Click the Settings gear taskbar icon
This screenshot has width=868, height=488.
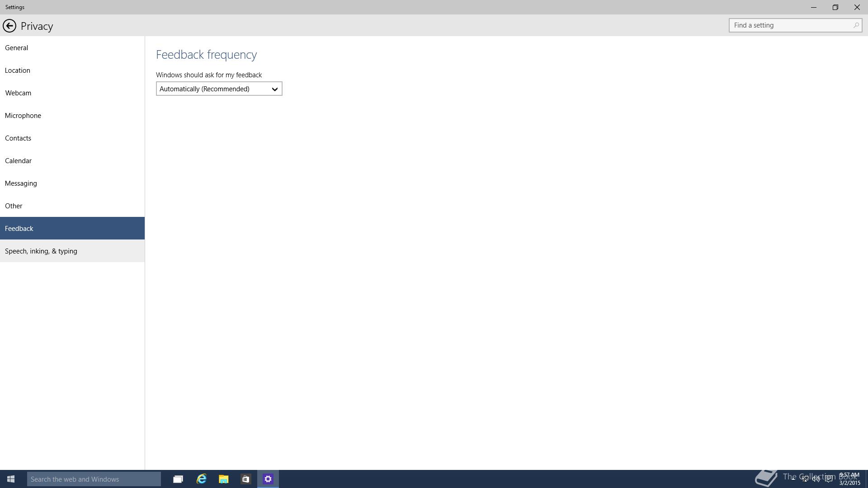tap(268, 479)
